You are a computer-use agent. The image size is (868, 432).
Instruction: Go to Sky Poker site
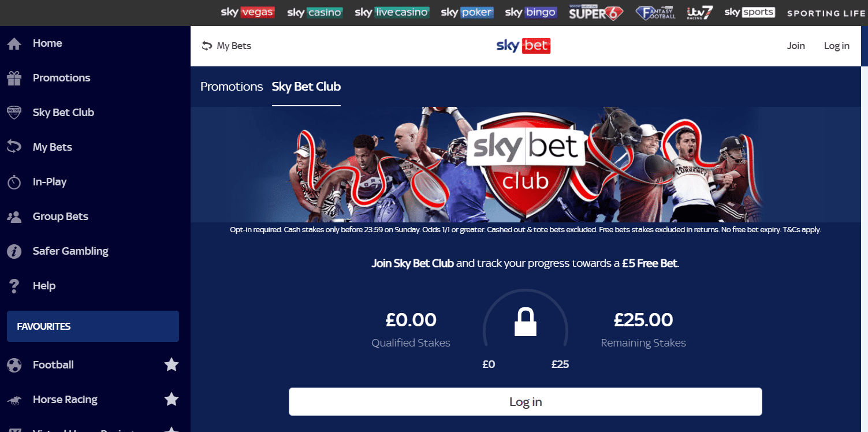point(467,12)
